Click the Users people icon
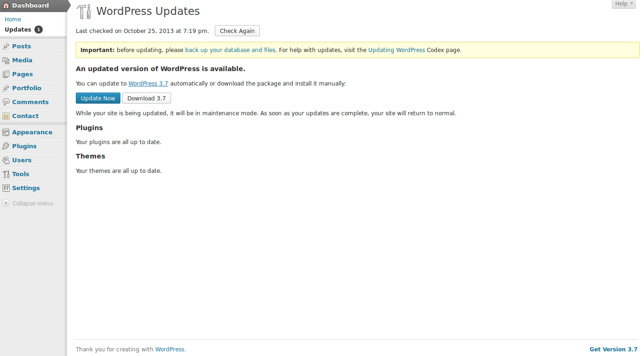Screen dimensions: 644x356 (x=6, y=160)
